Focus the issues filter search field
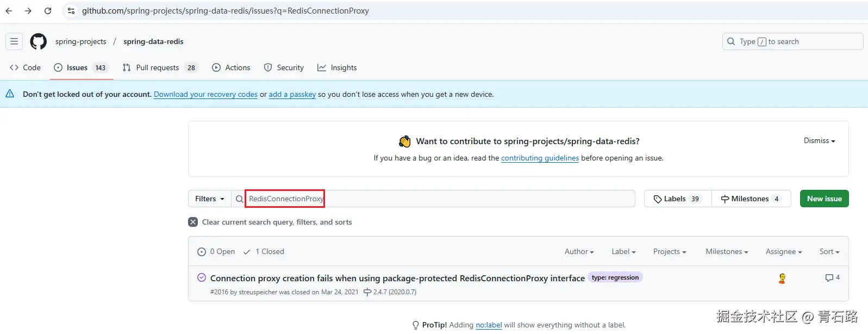The height and width of the screenshot is (334, 868). (433, 199)
